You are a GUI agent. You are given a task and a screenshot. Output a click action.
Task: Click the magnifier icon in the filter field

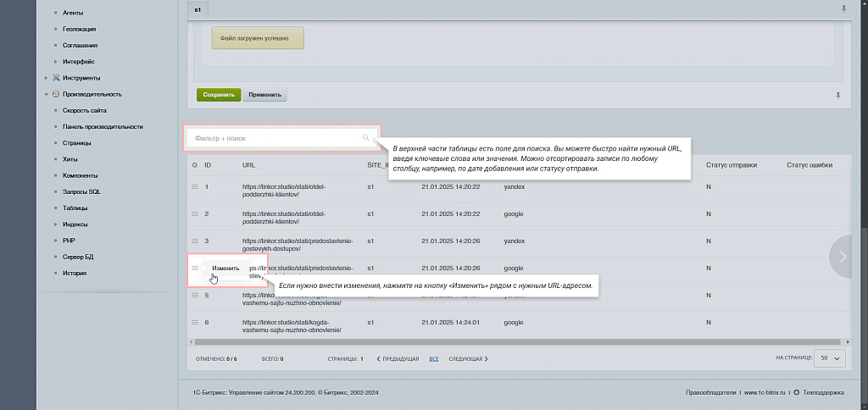click(366, 137)
